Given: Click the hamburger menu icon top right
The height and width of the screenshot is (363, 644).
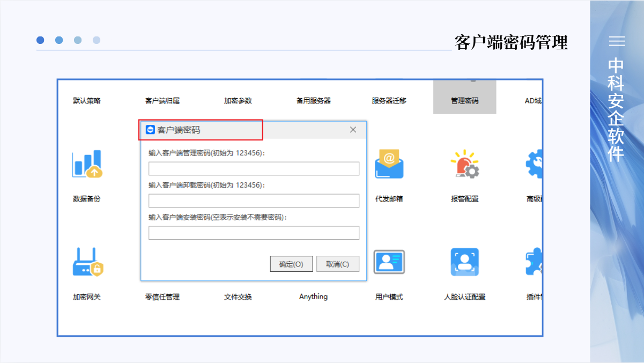Looking at the screenshot, I should click(617, 41).
